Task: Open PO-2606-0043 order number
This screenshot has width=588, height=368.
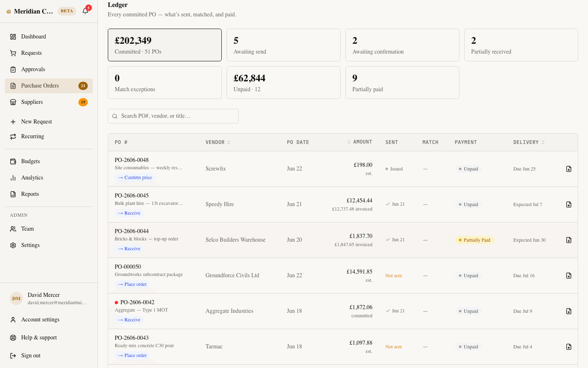Action: pos(131,338)
